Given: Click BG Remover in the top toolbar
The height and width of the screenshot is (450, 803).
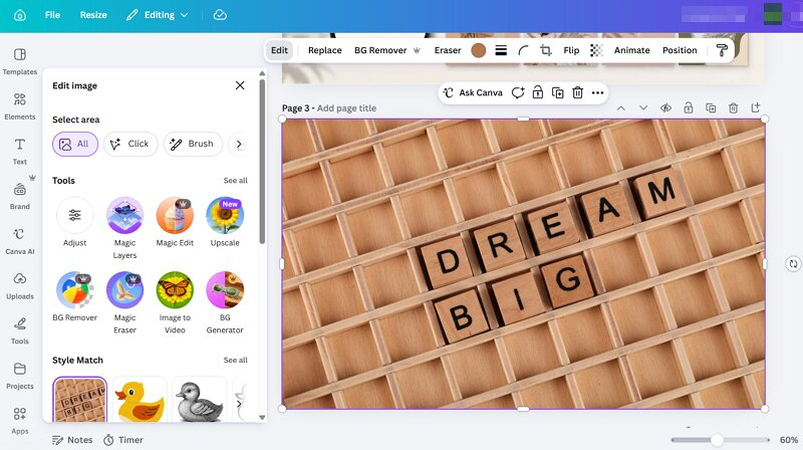Looking at the screenshot, I should 387,50.
